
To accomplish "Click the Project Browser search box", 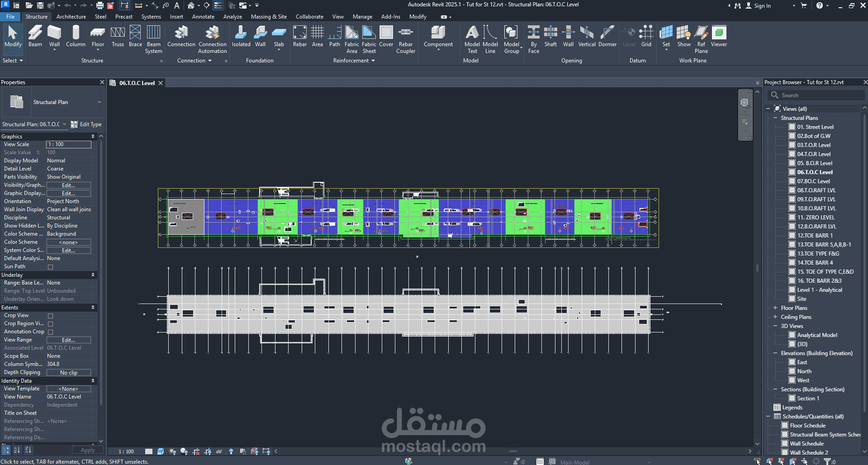I will (816, 95).
